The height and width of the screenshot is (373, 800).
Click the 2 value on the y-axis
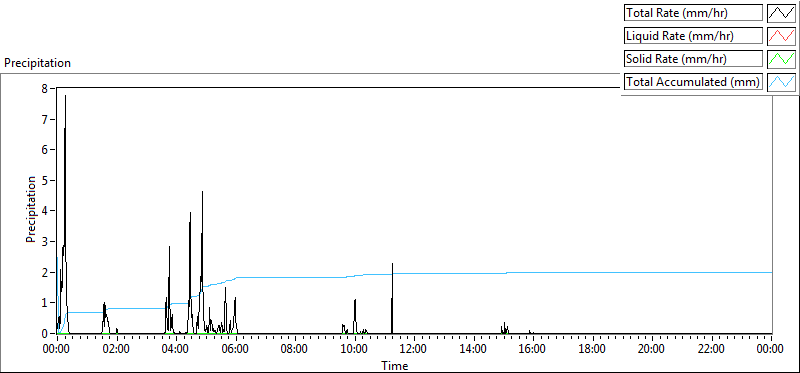point(44,272)
